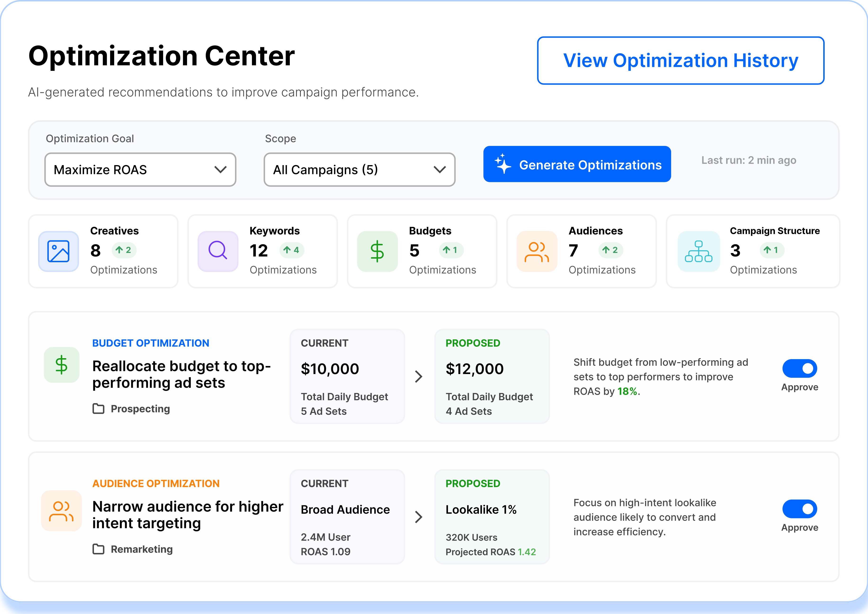Click the up-arrow 2 badge under Audiences
The image size is (868, 614).
click(611, 250)
